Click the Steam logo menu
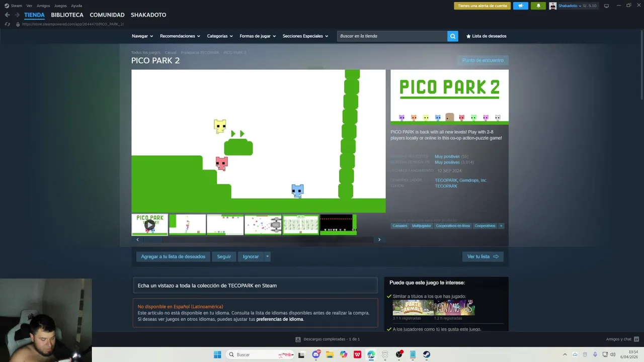 tap(7, 6)
